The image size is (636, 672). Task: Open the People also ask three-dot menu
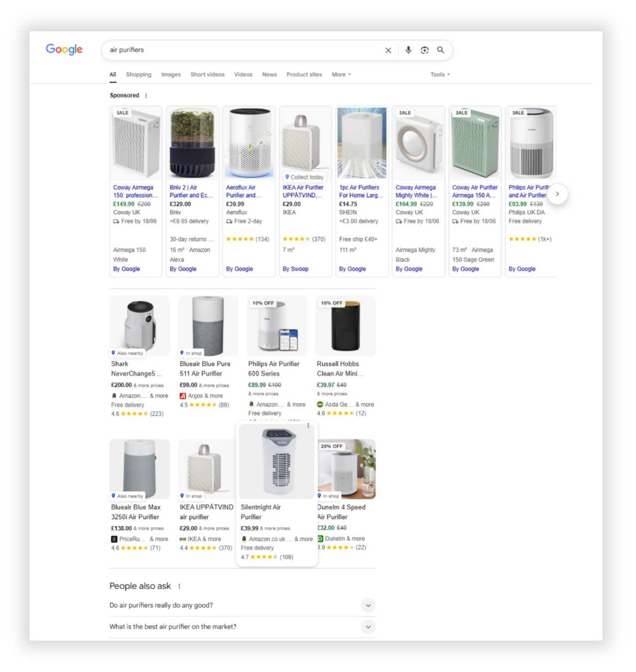(180, 586)
